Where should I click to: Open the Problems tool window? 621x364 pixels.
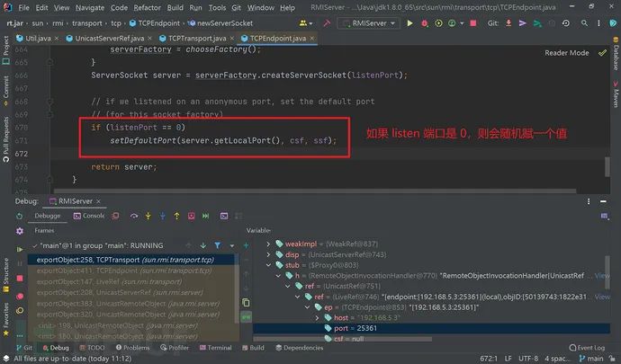132,348
